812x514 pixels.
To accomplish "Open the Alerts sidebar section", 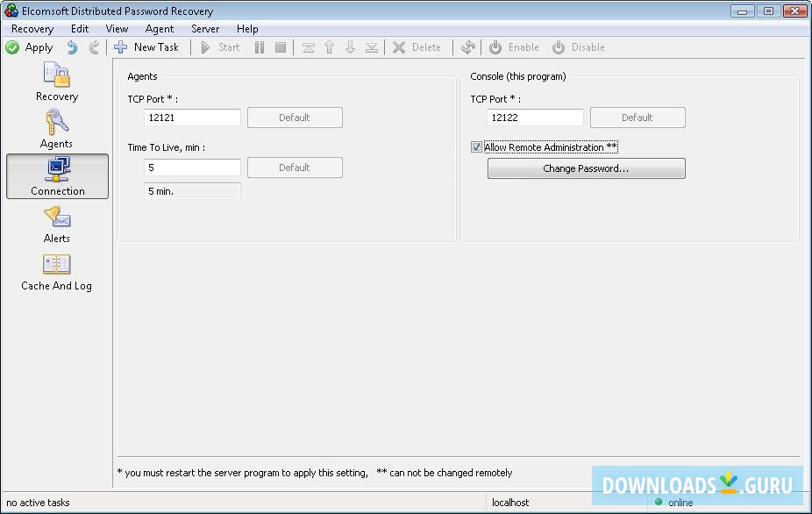I will click(56, 224).
